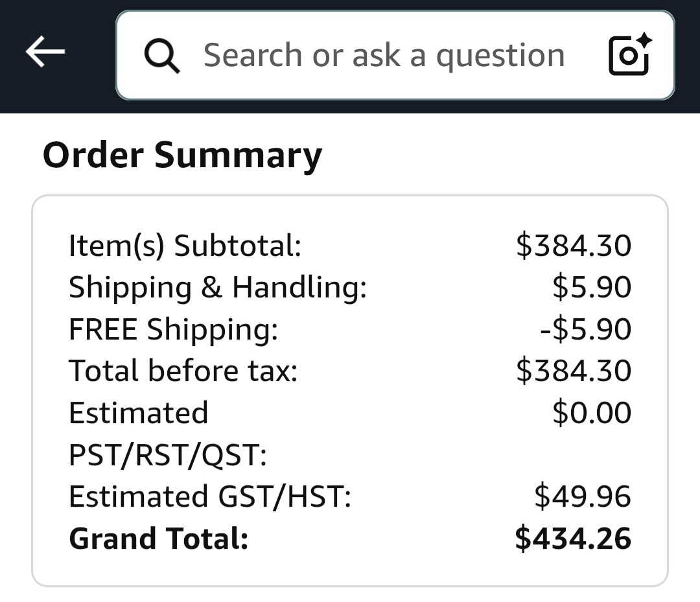Focus the 'Search or ask a question' field

395,55
